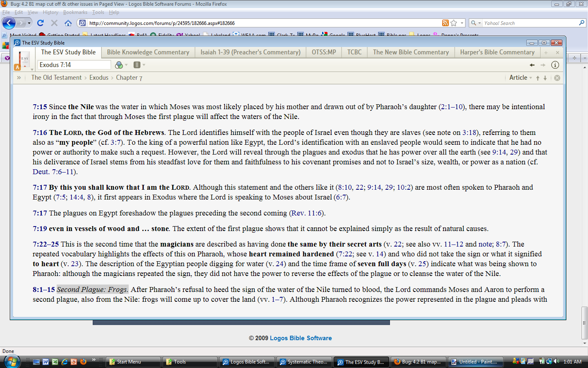Screen dimensions: 588x368
Task: Expand the visual filters dropdown arrow
Action: (126, 65)
